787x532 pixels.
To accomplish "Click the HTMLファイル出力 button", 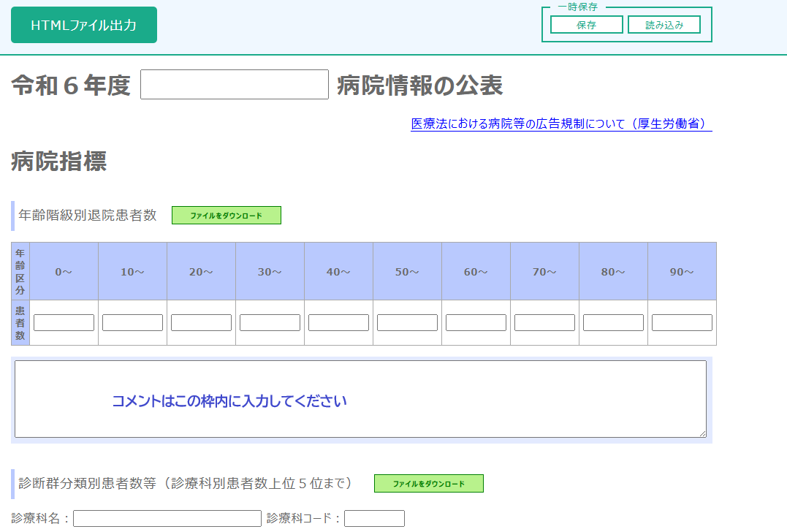I will pyautogui.click(x=83, y=24).
